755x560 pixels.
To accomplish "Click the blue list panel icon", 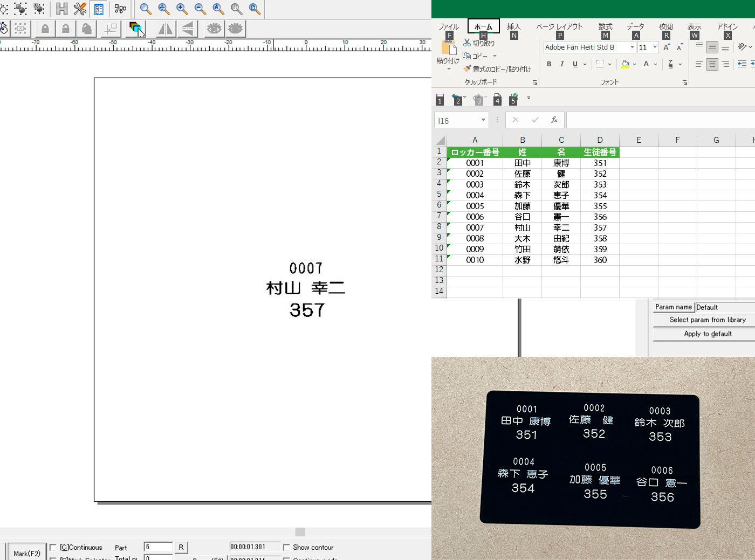I will [x=99, y=9].
